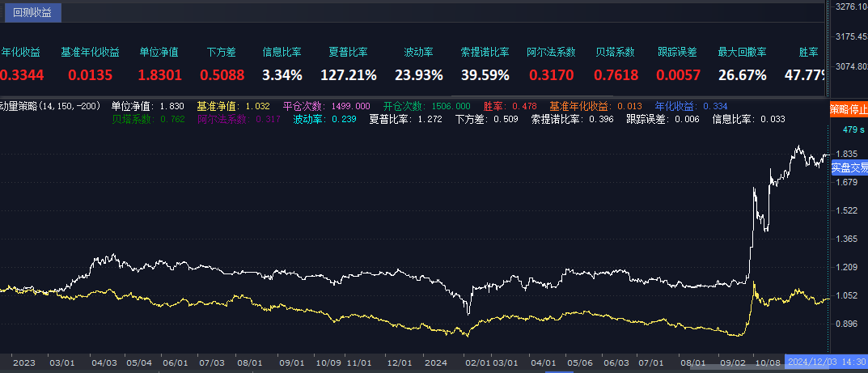The image size is (868, 373).
Task: Click the chart legend 阿尔法系数: 0.317
Action: tap(239, 119)
